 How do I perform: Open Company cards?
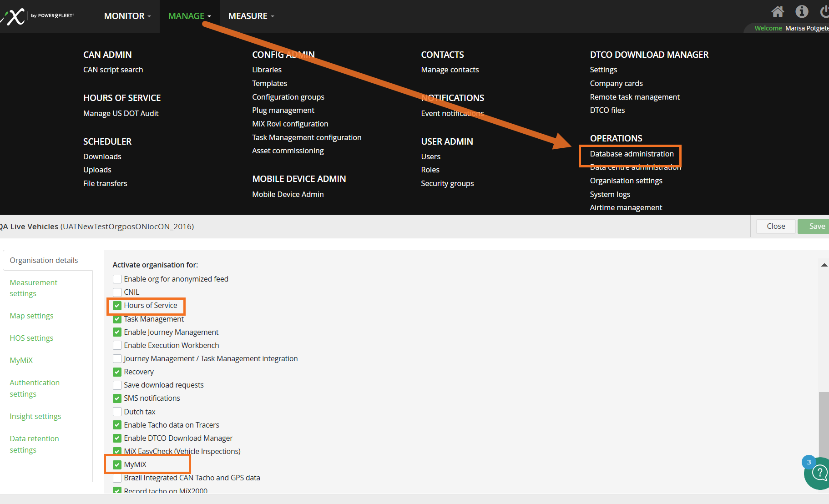tap(616, 83)
